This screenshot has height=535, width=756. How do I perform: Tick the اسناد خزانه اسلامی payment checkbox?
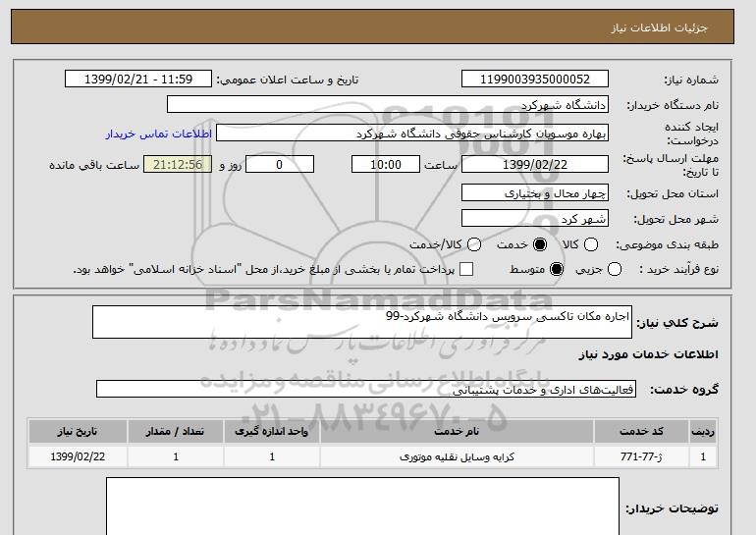point(466,269)
